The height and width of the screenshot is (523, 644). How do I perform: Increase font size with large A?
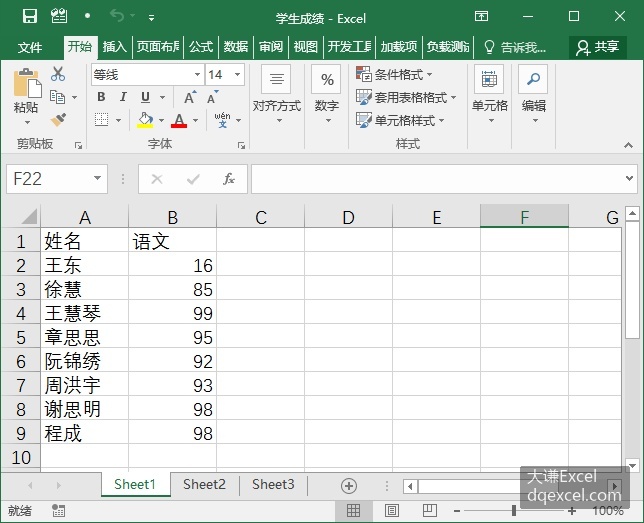(190, 97)
